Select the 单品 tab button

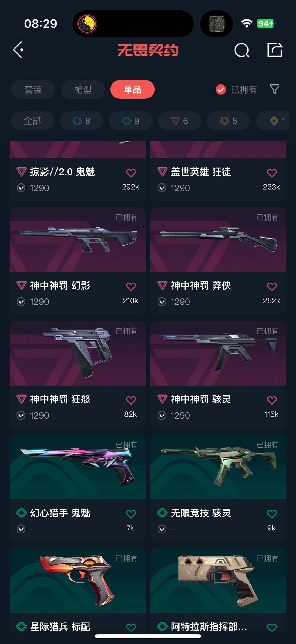[132, 89]
